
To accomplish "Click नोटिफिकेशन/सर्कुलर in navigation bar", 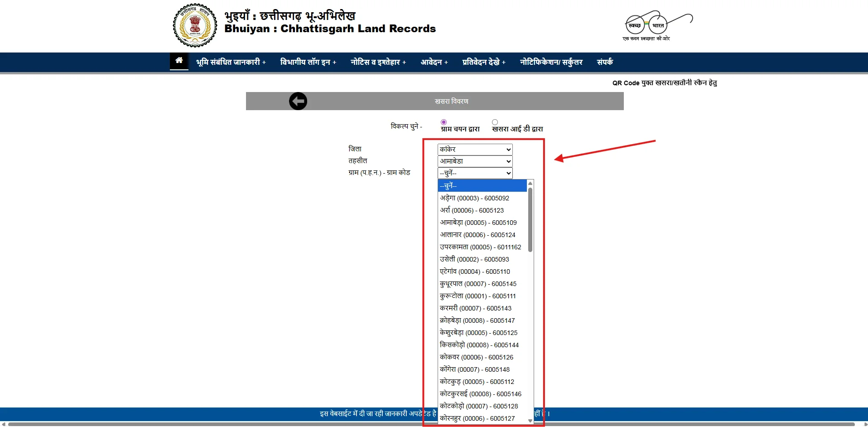I will tap(551, 62).
